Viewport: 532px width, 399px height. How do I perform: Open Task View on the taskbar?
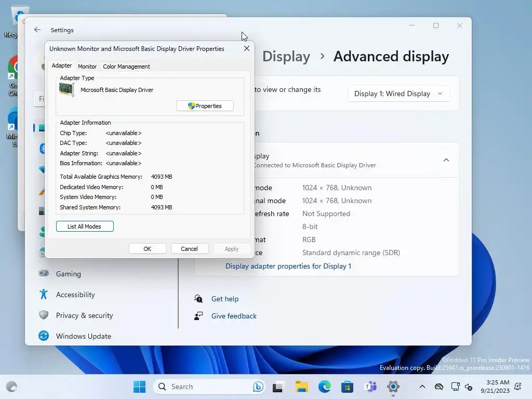[x=278, y=387]
